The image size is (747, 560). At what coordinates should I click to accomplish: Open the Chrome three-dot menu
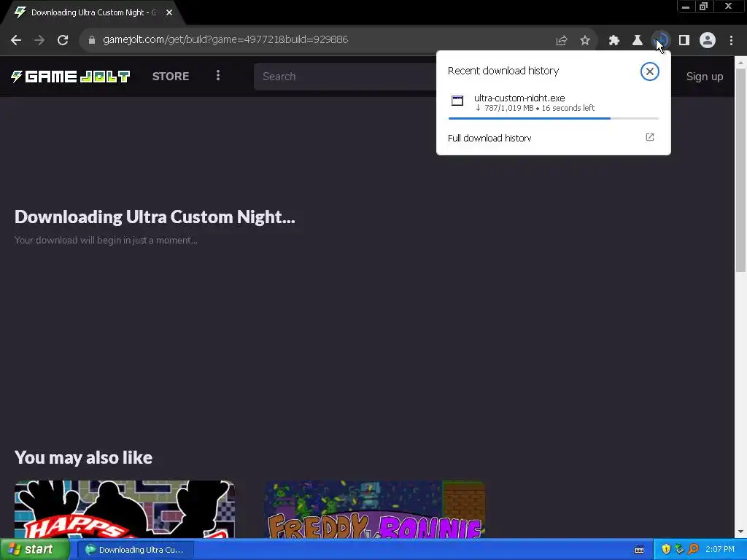pyautogui.click(x=731, y=41)
